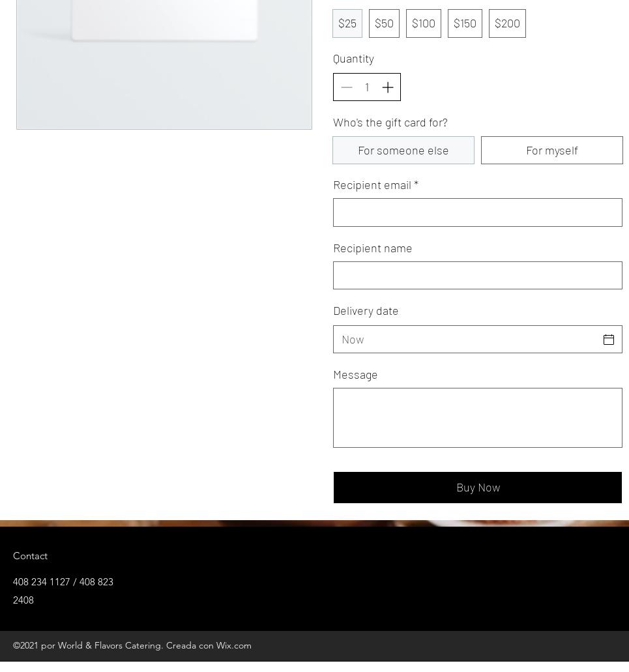The height and width of the screenshot is (672, 629).
Task: Choose For someone else option
Action: [403, 151]
